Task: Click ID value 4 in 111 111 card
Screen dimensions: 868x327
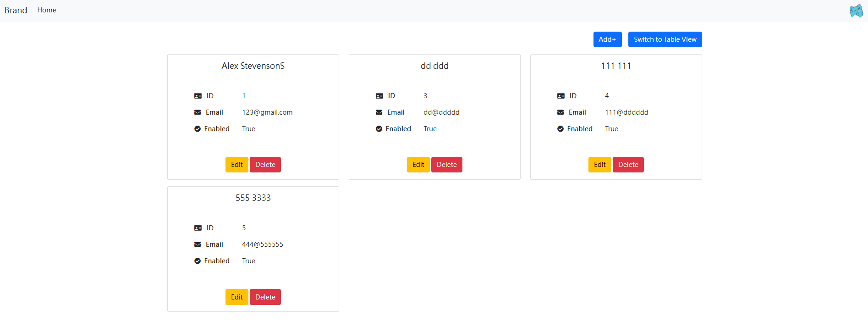Action: coord(607,96)
